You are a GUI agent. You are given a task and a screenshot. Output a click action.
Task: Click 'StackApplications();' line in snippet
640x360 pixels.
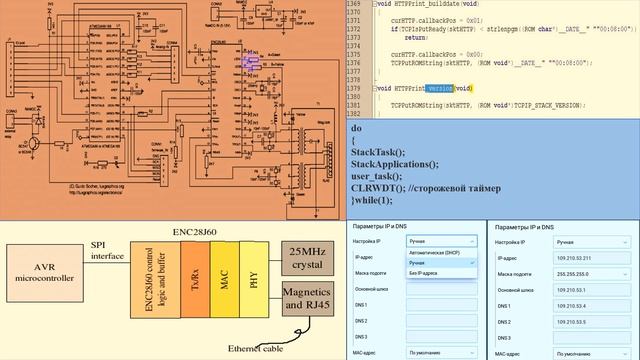pyautogui.click(x=395, y=164)
